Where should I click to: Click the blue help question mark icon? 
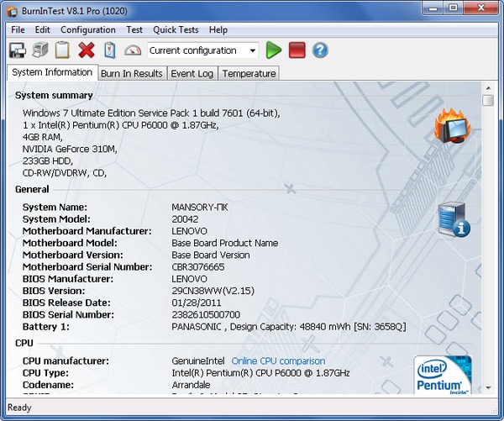[x=320, y=50]
